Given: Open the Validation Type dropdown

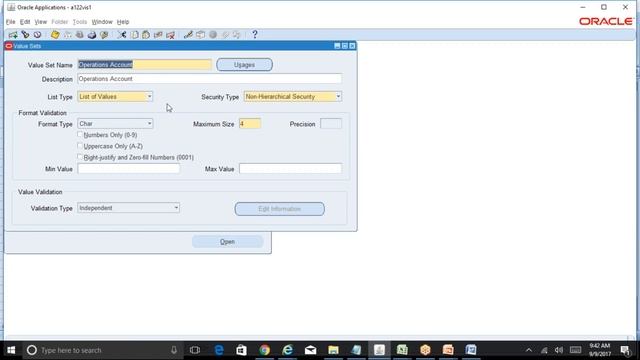Looking at the screenshot, I should tap(176, 208).
